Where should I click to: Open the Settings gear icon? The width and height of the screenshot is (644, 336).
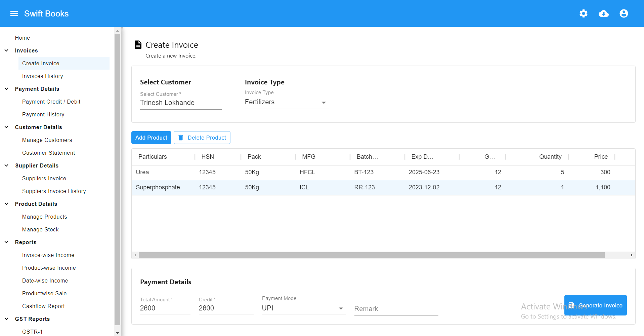pyautogui.click(x=584, y=13)
